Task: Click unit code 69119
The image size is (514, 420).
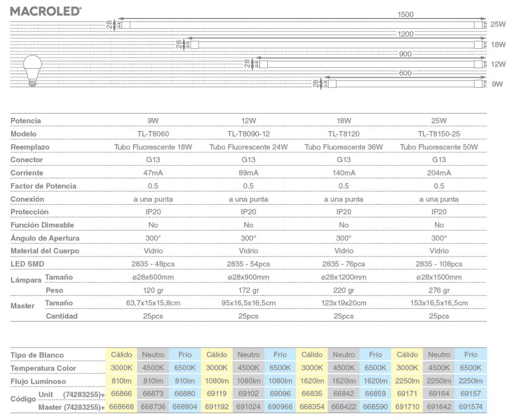Action: (217, 394)
